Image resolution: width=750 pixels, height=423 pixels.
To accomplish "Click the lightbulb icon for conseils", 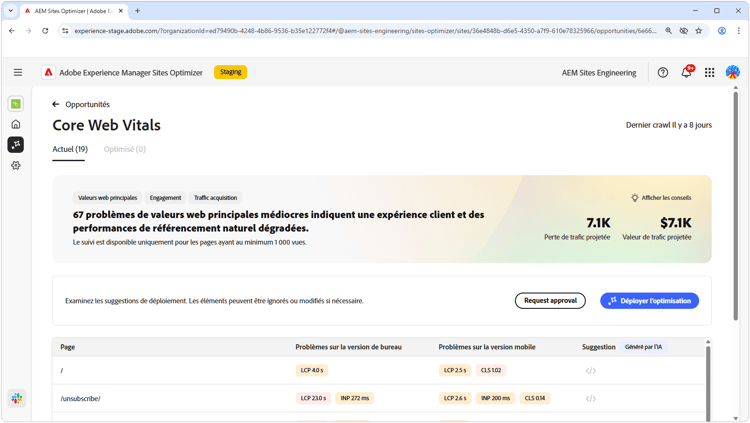I will 634,198.
